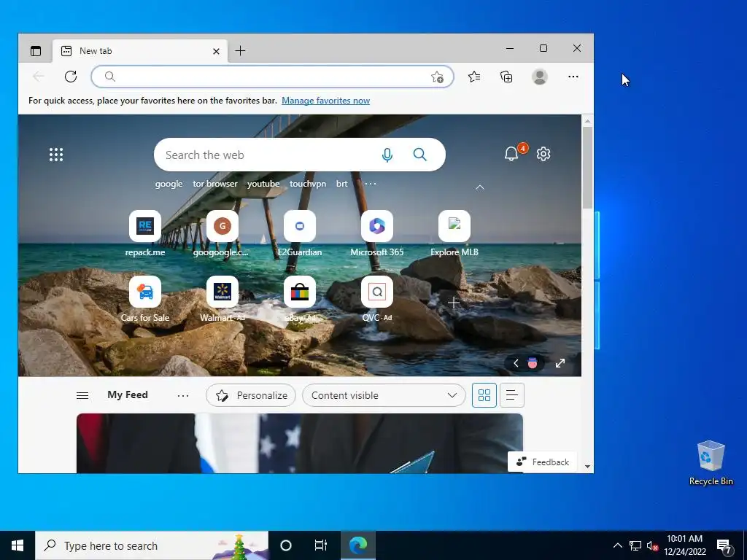The width and height of the screenshot is (747, 560).
Task: Add this page to favorites star icon
Action: (437, 77)
